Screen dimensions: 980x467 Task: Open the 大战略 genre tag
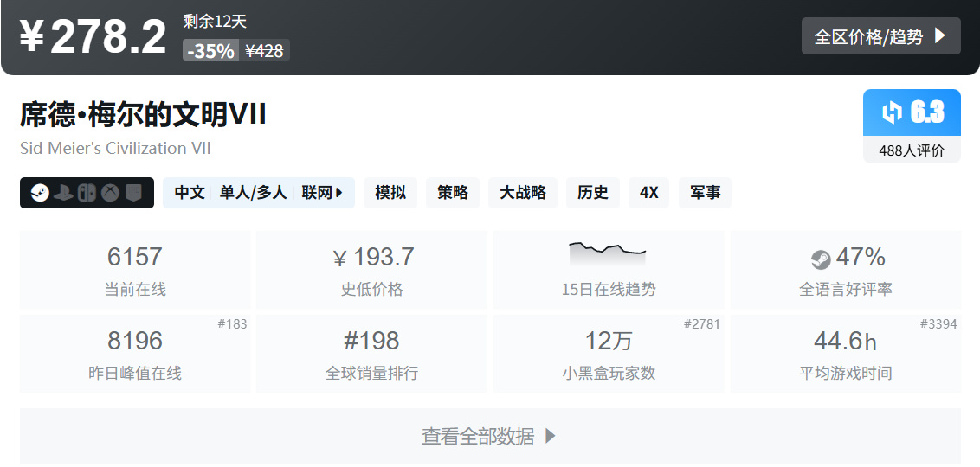[523, 193]
